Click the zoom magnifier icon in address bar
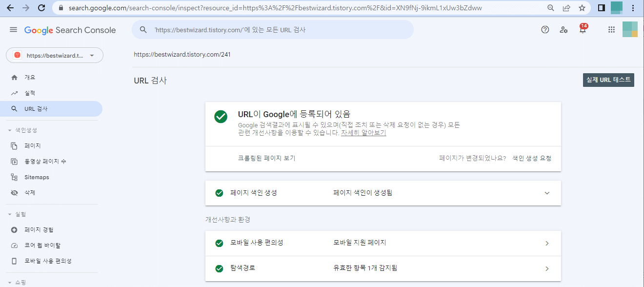644x287 pixels. click(551, 8)
